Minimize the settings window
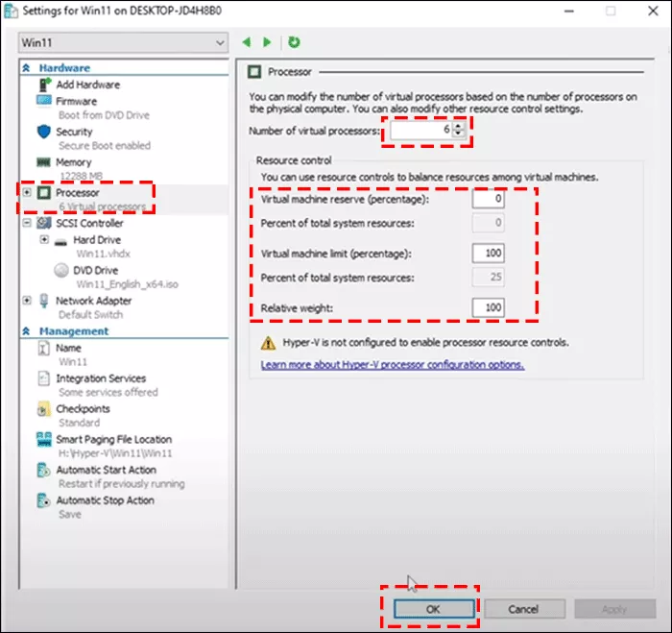This screenshot has height=633, width=672. click(569, 12)
